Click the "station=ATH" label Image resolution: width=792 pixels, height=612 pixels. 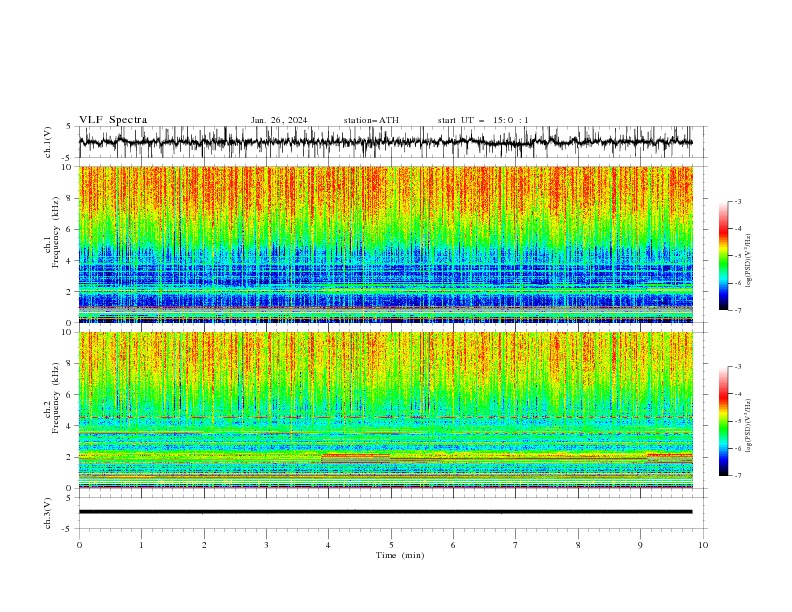pyautogui.click(x=371, y=120)
